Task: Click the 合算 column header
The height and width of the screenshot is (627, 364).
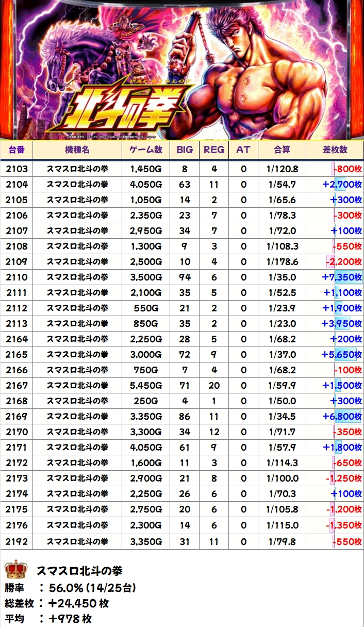Action: click(282, 150)
